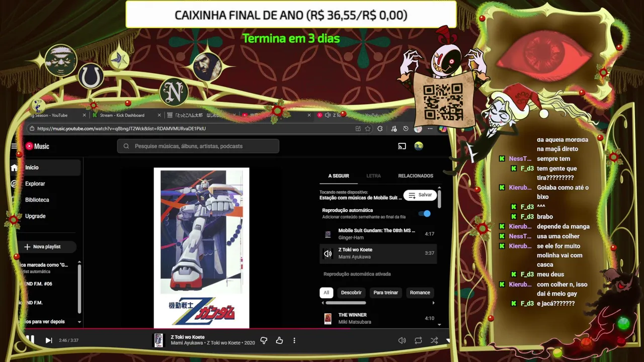
Task: Toggle Reprodução automática switch
Action: tap(425, 214)
